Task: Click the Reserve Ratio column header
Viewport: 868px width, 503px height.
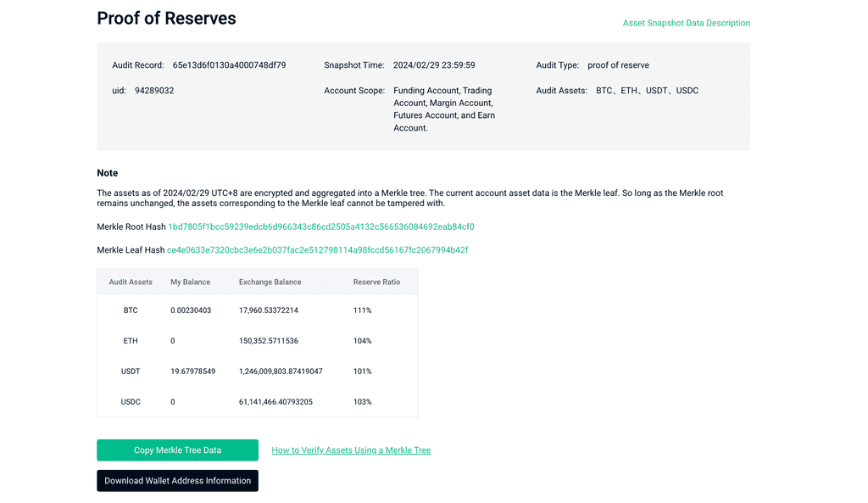Action: click(x=376, y=282)
